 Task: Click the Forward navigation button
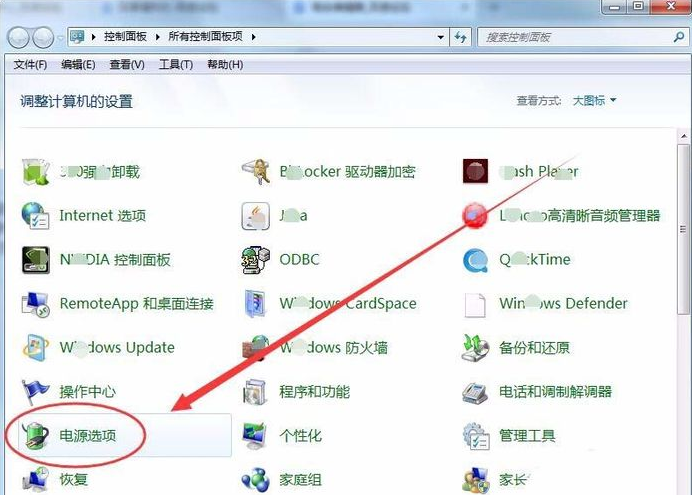43,38
